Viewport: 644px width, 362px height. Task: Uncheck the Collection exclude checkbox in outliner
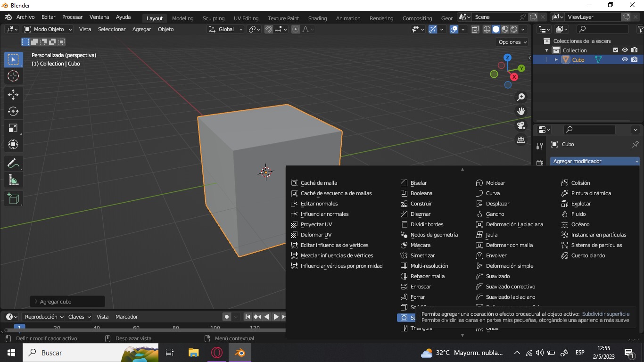pyautogui.click(x=615, y=50)
